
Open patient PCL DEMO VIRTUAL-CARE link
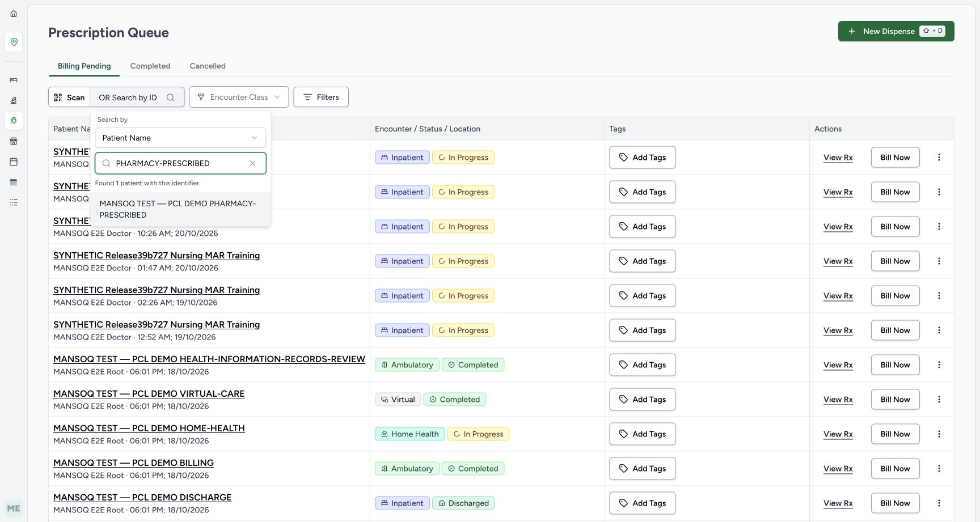pyautogui.click(x=149, y=394)
